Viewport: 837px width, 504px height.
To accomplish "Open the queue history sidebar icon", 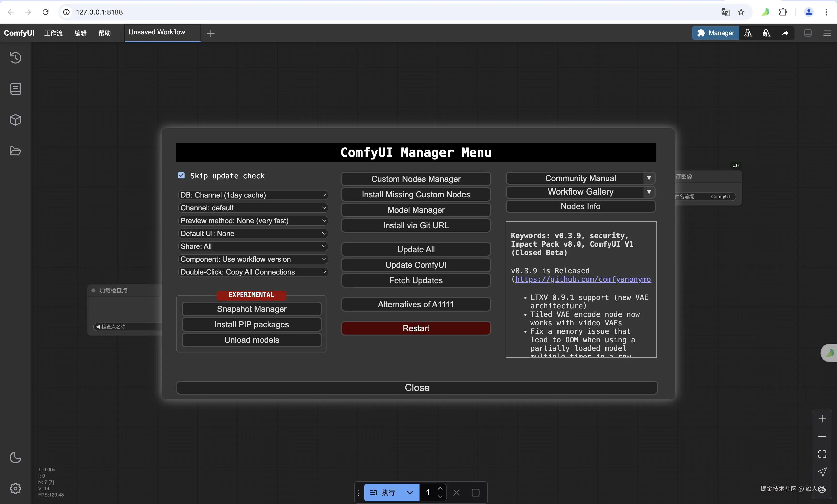I will [x=15, y=58].
